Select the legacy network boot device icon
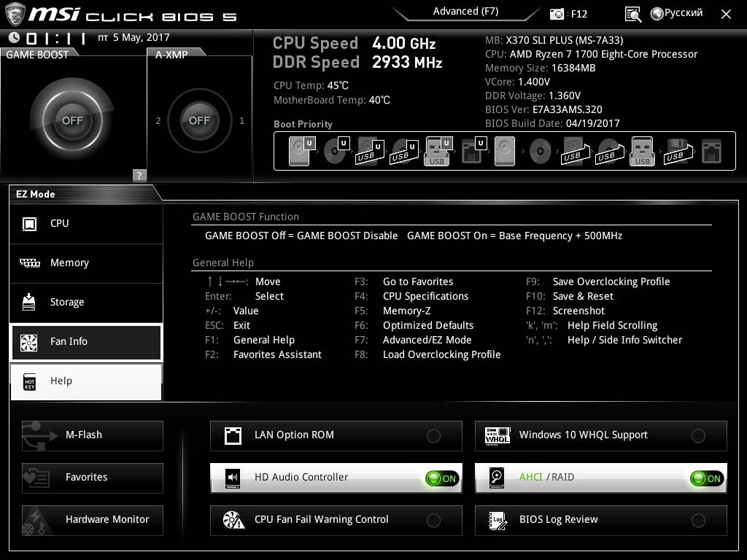 [711, 151]
